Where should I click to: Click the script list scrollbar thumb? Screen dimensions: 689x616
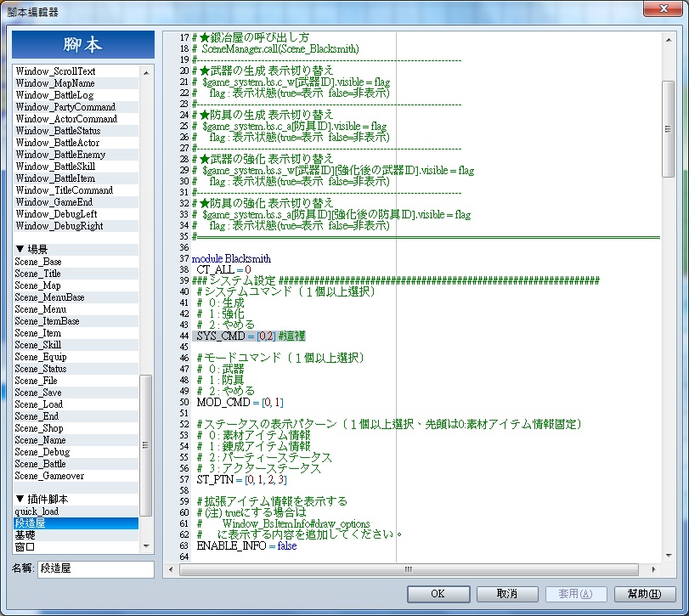coord(145,445)
